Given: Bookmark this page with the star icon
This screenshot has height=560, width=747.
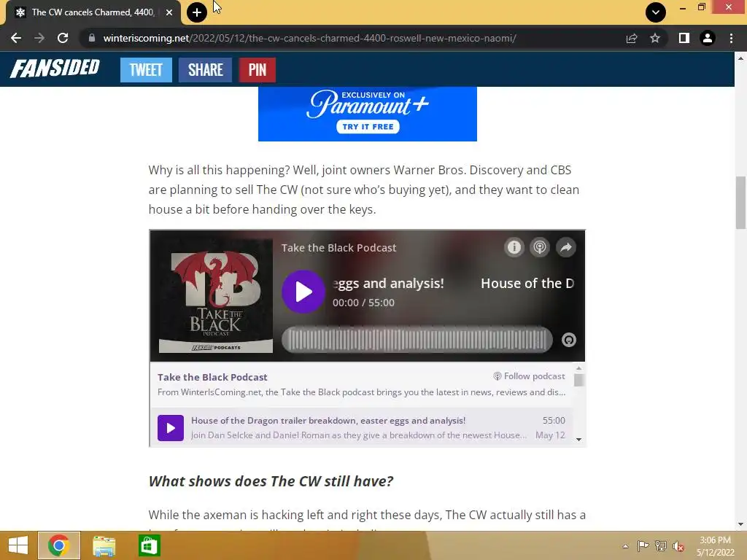Looking at the screenshot, I should (x=655, y=38).
